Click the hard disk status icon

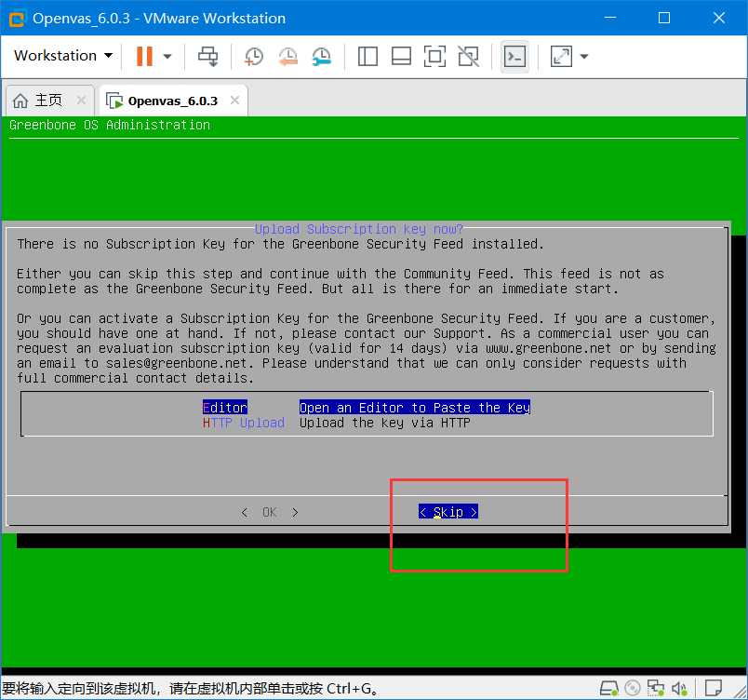[x=609, y=688]
